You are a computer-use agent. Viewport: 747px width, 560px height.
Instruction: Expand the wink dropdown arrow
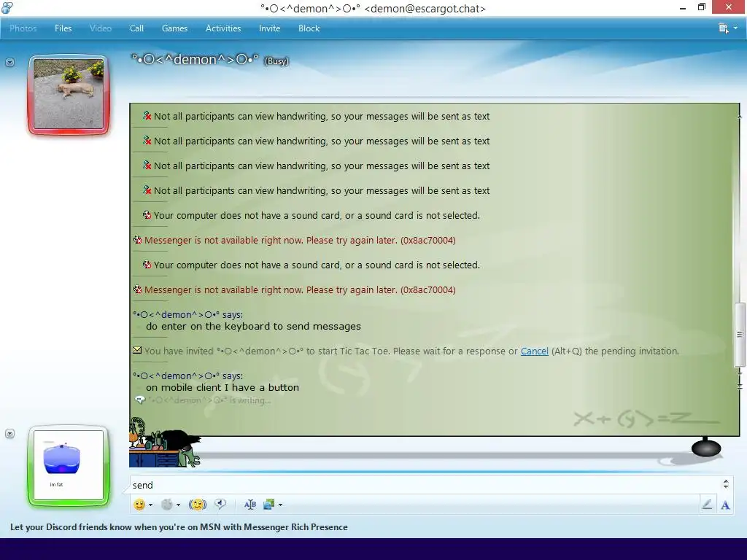[178, 505]
